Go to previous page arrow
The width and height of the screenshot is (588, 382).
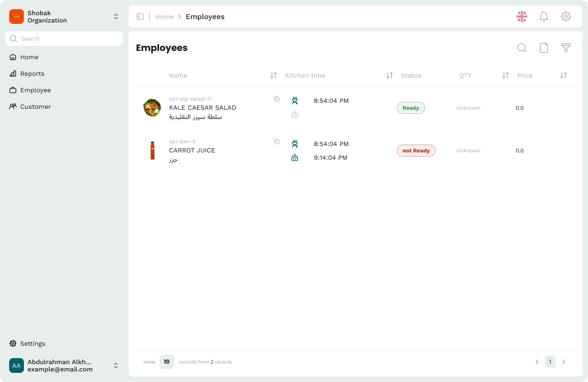537,362
